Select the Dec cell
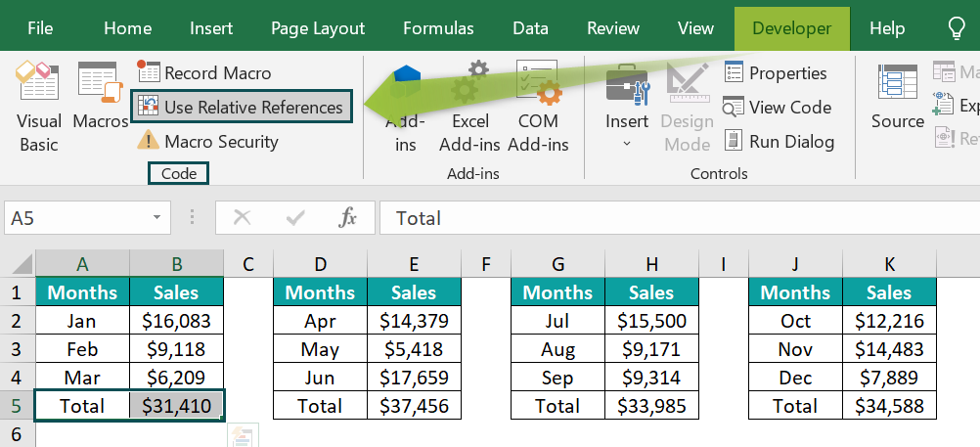 (x=795, y=378)
